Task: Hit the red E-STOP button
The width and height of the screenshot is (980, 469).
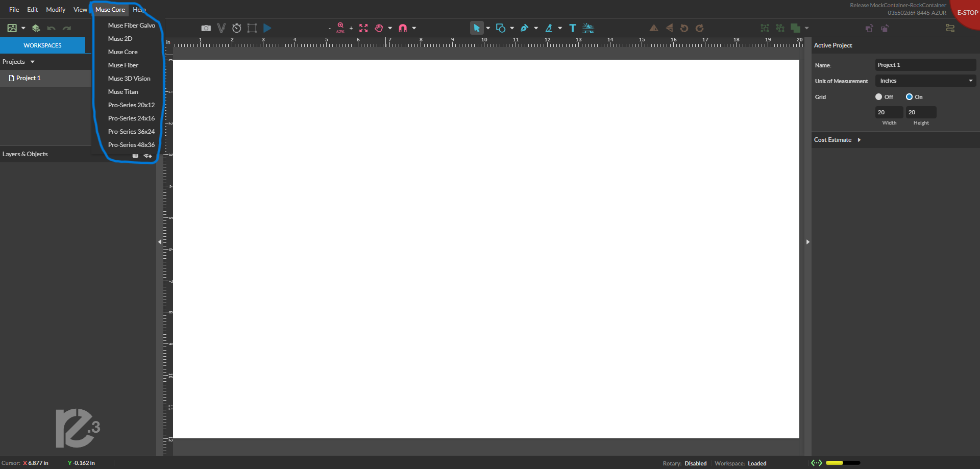Action: [967, 13]
